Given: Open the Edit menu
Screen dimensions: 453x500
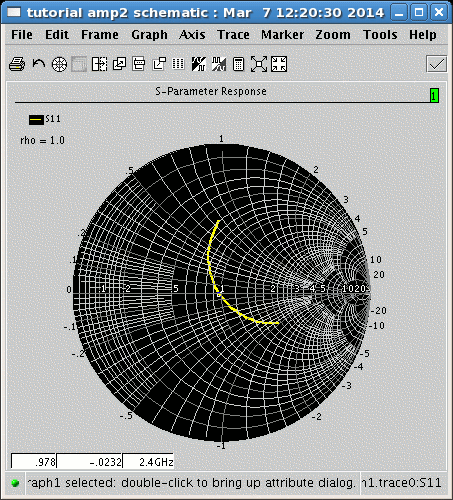Looking at the screenshot, I should tap(57, 35).
